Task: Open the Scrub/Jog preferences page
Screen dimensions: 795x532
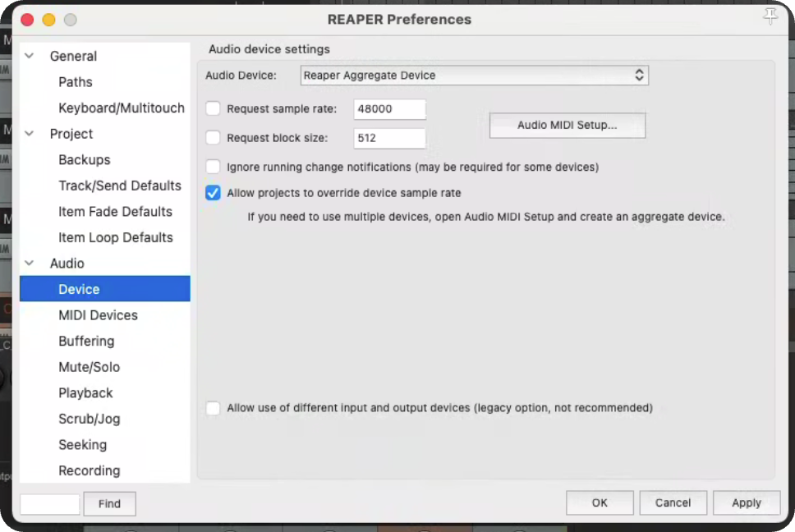Action: click(90, 419)
